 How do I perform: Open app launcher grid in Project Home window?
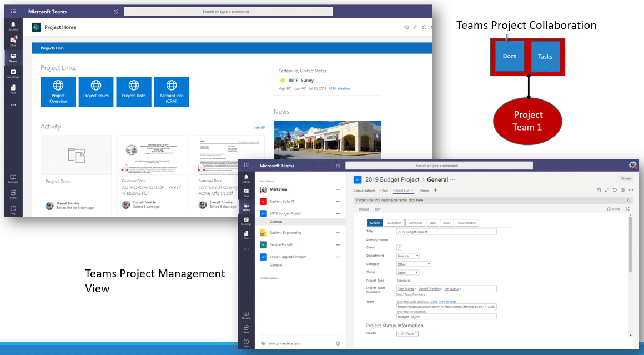click(x=13, y=12)
